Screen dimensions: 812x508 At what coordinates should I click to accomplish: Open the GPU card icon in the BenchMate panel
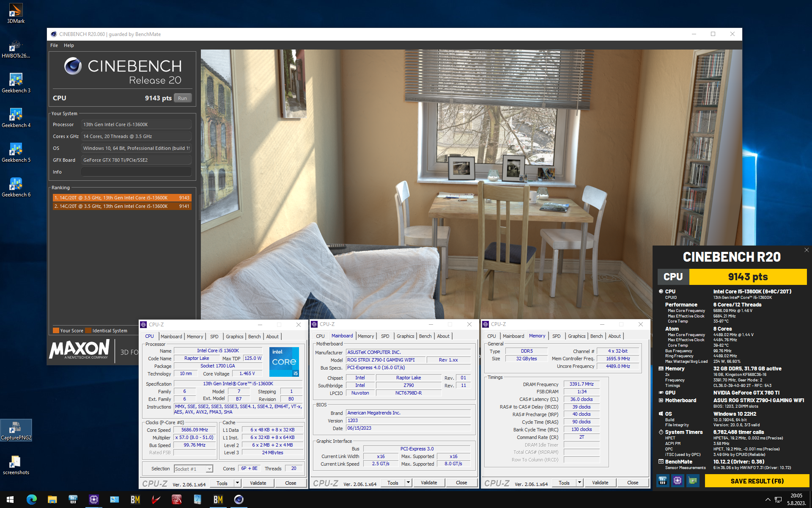click(x=693, y=480)
